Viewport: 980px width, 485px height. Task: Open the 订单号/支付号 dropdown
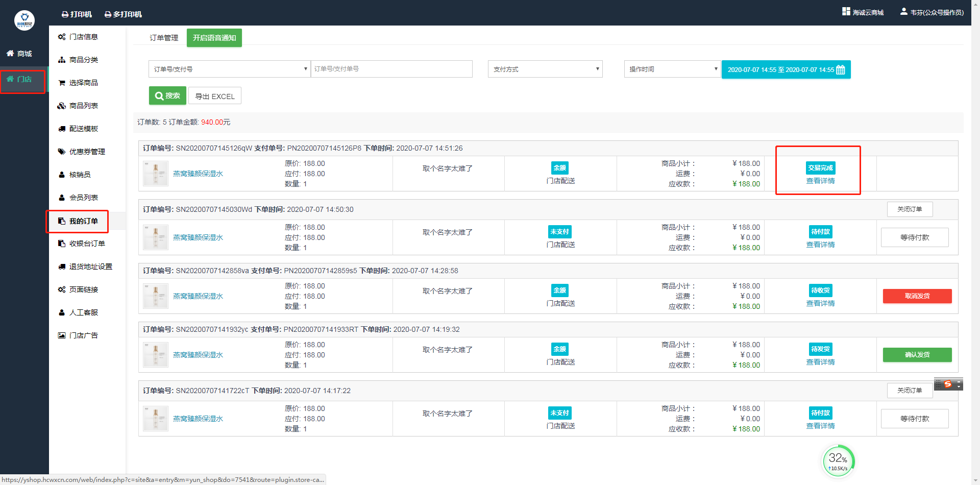230,69
